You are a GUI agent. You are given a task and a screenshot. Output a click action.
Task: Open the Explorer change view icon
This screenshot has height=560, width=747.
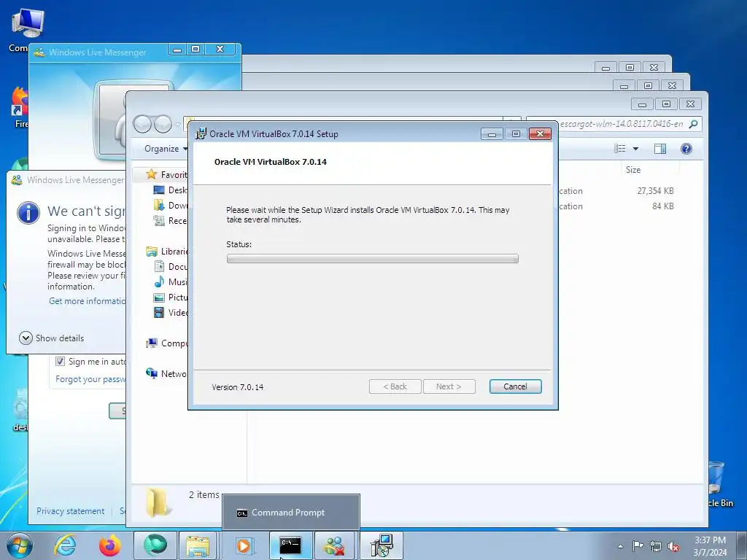(620, 149)
